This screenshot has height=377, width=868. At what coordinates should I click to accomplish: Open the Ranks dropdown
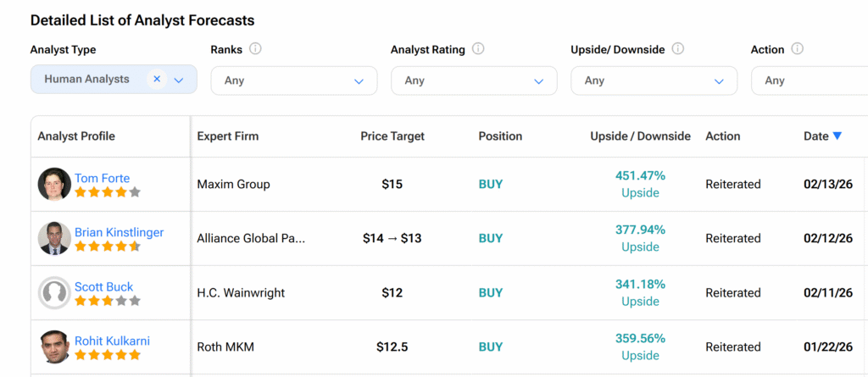click(x=293, y=80)
